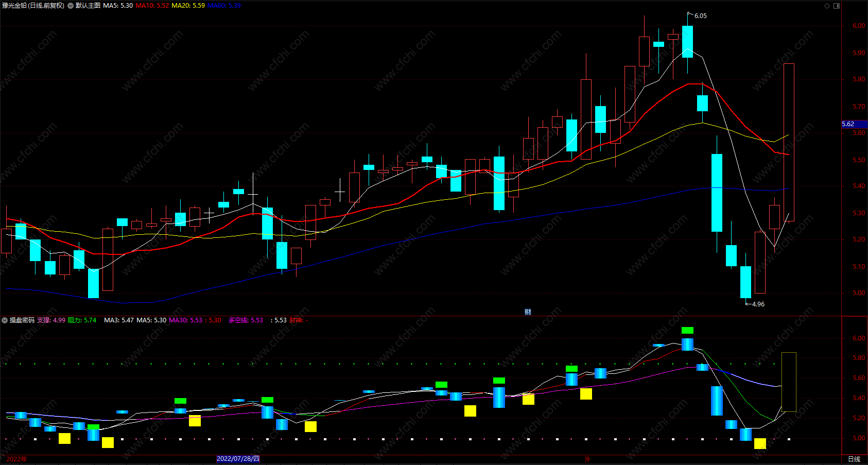Click the 支撑: 4.99 value
868x465 pixels.
click(51, 320)
